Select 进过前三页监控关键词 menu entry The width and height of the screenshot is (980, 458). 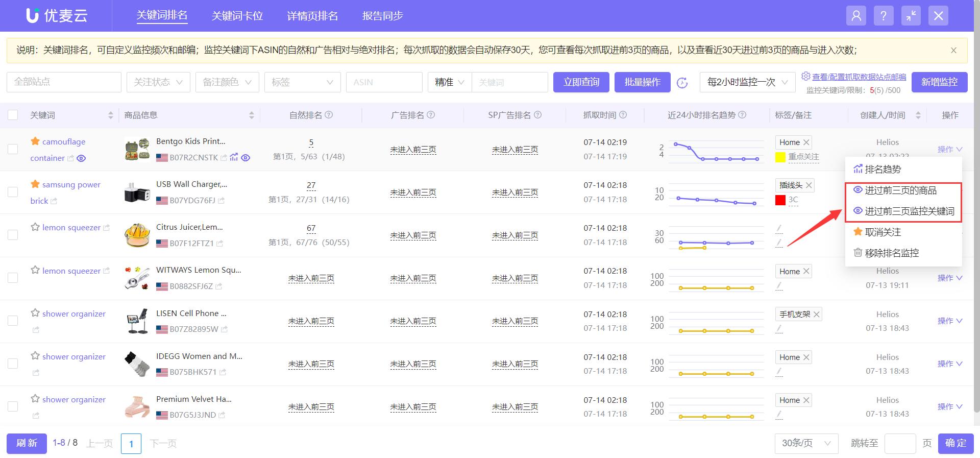coord(903,211)
